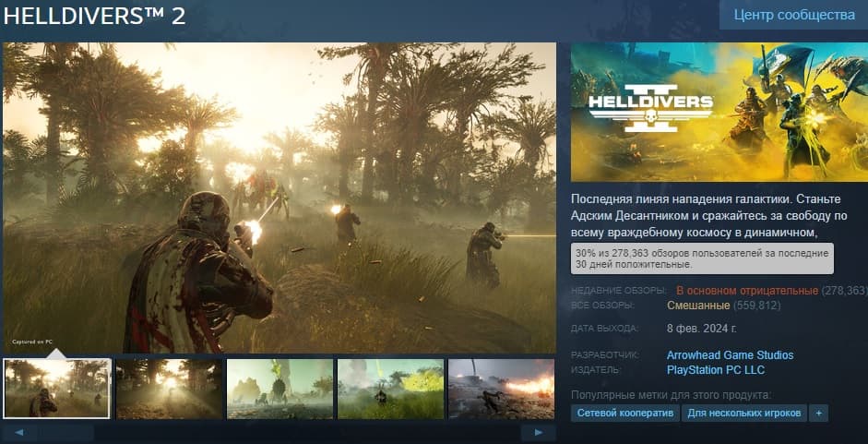Click the ДАТА ВЫХОДА label
The width and height of the screenshot is (868, 444).
604,329
